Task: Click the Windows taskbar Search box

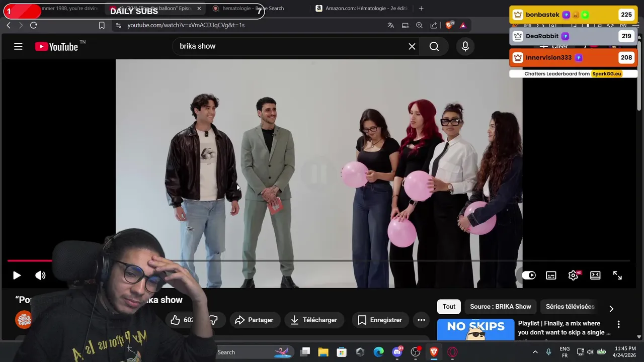Action: tap(254, 352)
